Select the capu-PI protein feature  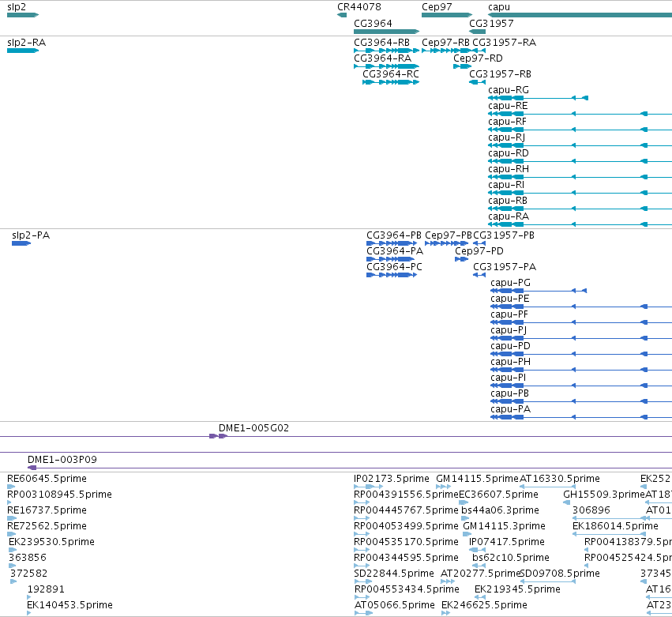point(581,386)
